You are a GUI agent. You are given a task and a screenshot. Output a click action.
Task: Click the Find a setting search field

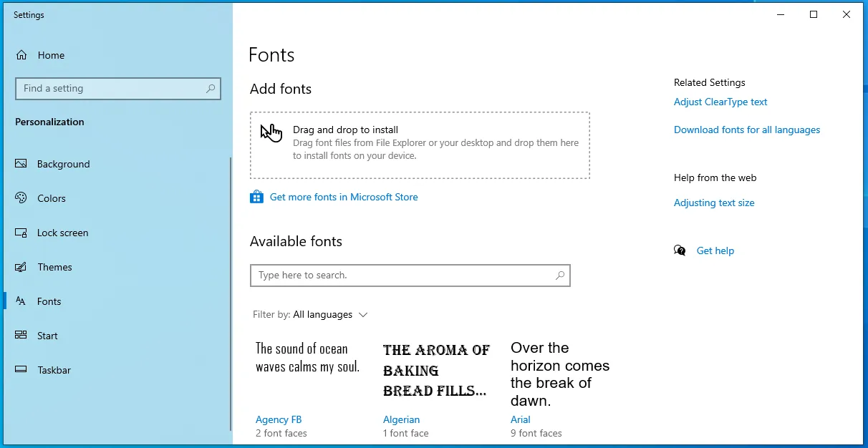[111, 89]
